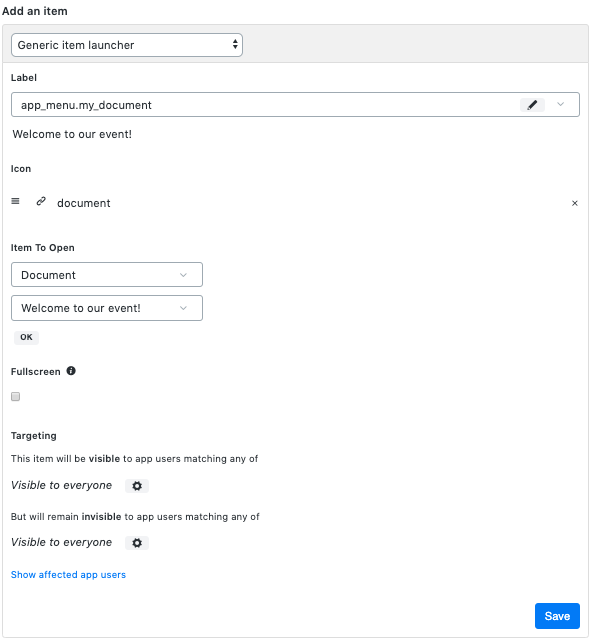Screen dimensions: 592x641
Task: Open gear settings for visible targeting
Action: pyautogui.click(x=137, y=486)
